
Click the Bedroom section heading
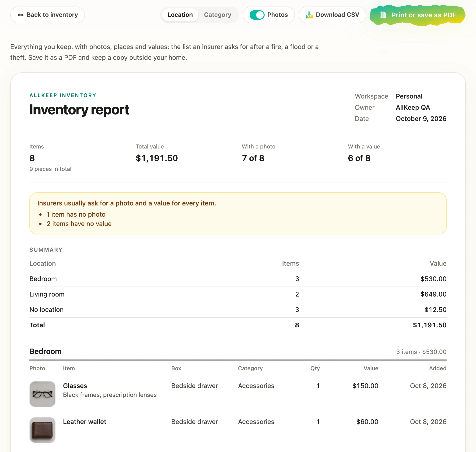[x=45, y=351]
